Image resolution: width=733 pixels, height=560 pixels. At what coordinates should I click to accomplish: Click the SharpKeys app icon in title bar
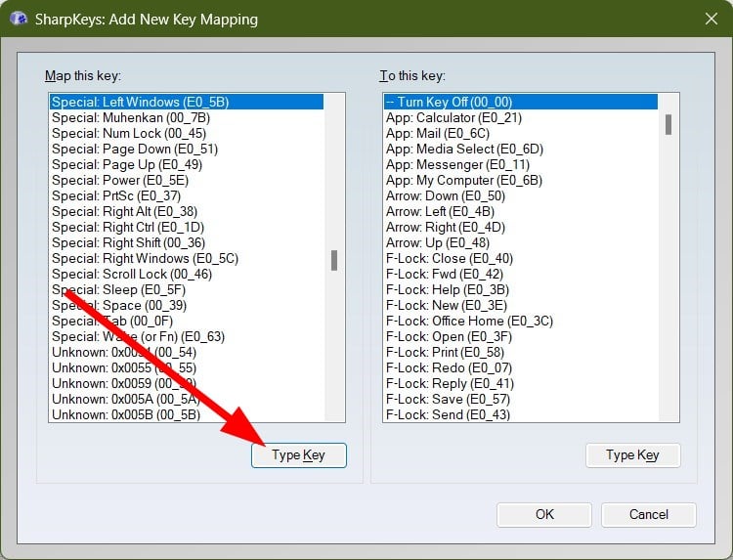coord(19,19)
